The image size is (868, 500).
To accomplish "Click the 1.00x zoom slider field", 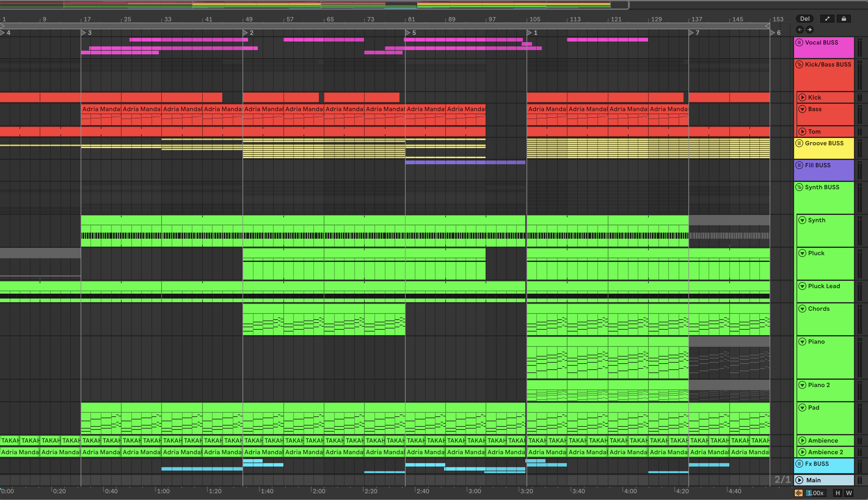I will click(816, 493).
